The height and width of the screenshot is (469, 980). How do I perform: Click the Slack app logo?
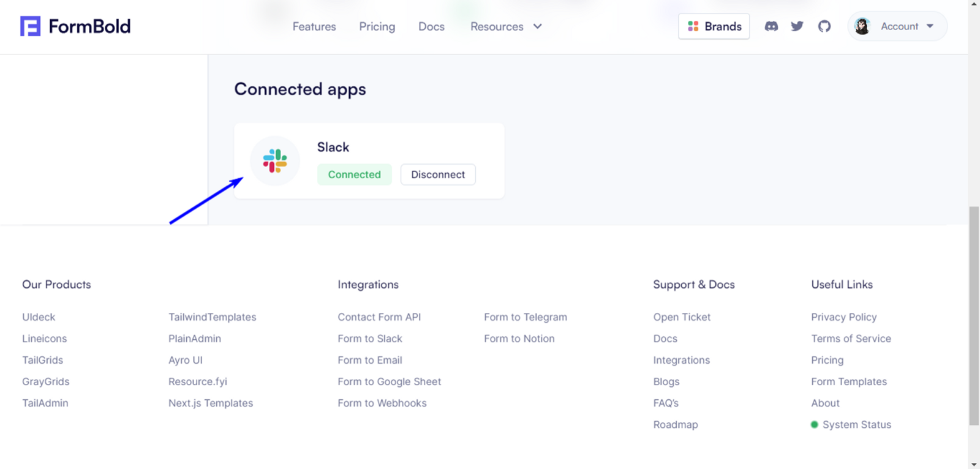tap(275, 160)
